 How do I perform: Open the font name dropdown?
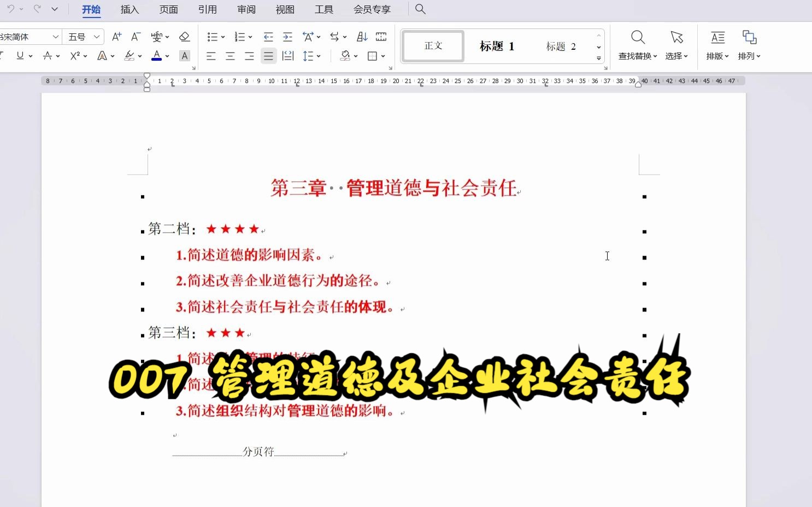(x=56, y=36)
